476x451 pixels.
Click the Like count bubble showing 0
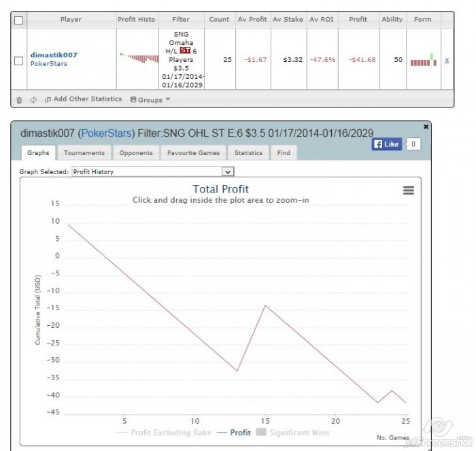tap(413, 144)
